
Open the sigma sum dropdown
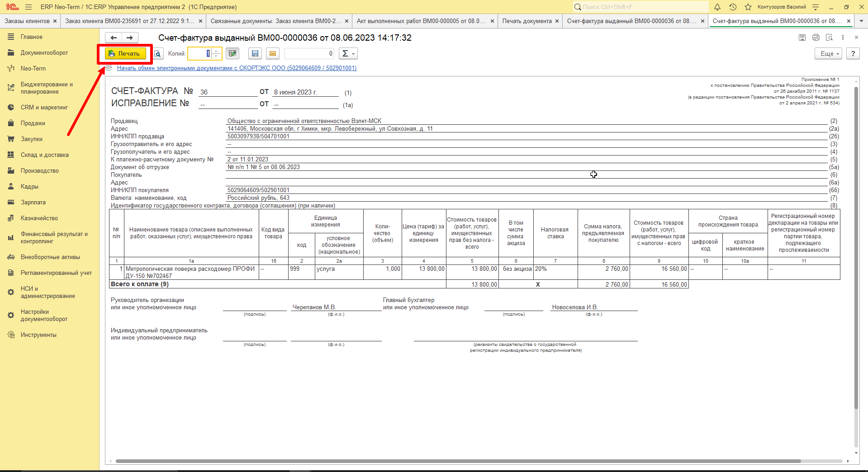point(348,53)
